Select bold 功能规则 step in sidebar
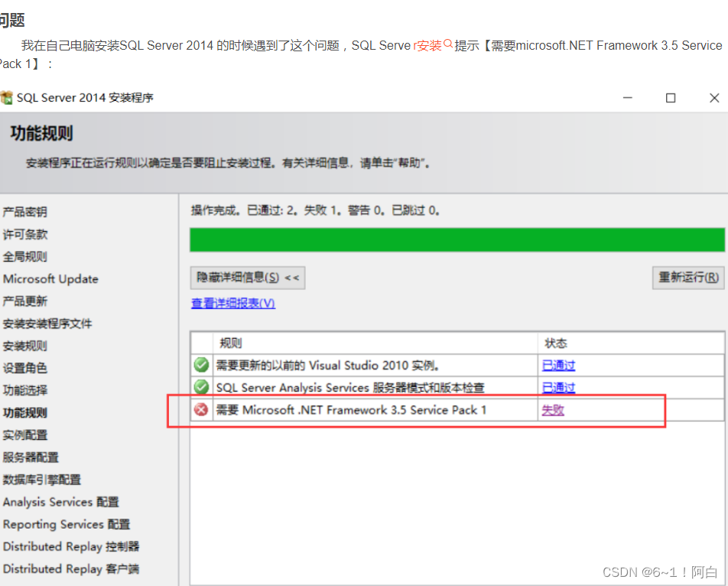This screenshot has width=728, height=586. (x=25, y=413)
